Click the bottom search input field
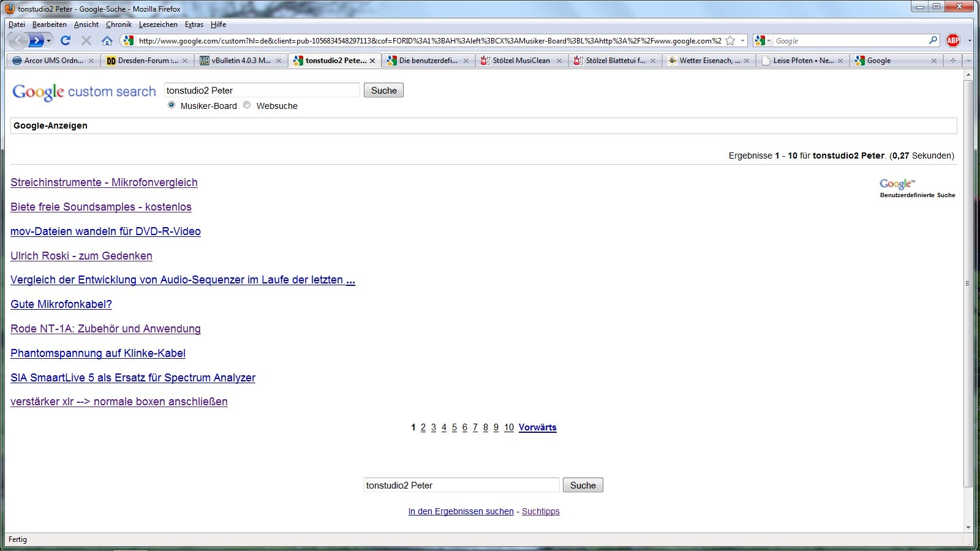The image size is (980, 551). click(461, 485)
